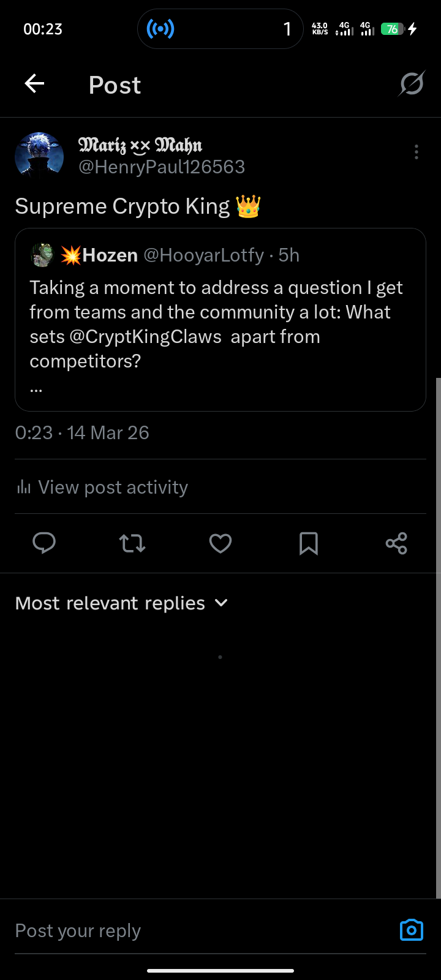Tap the reply speech bubble icon
Viewport: 441px width, 980px height.
pyautogui.click(x=44, y=543)
